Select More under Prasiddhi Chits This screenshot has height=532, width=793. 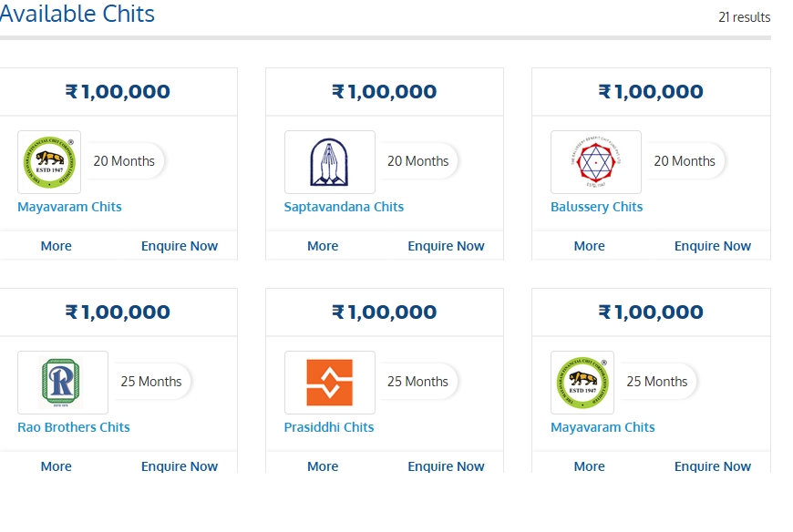(x=323, y=465)
